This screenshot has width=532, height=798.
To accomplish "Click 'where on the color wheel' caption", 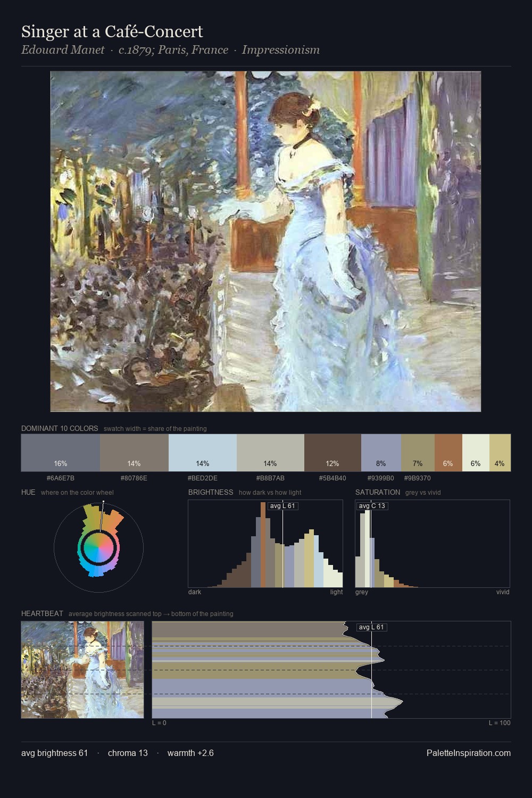I will tap(77, 493).
